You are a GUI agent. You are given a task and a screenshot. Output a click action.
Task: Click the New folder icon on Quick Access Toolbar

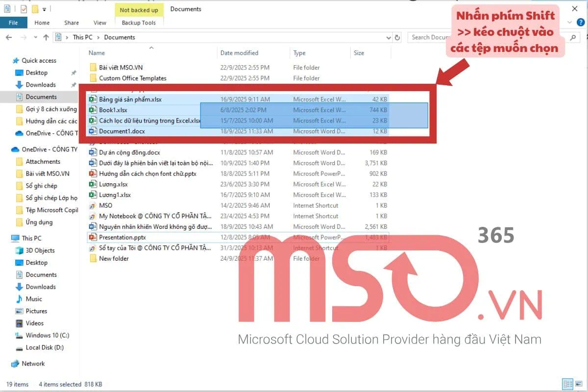pyautogui.click(x=35, y=8)
